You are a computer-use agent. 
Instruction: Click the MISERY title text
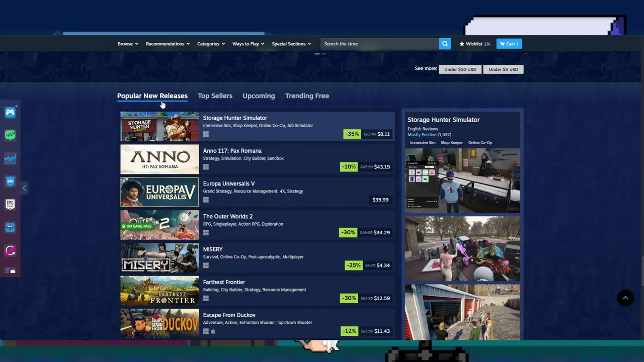pos(213,249)
